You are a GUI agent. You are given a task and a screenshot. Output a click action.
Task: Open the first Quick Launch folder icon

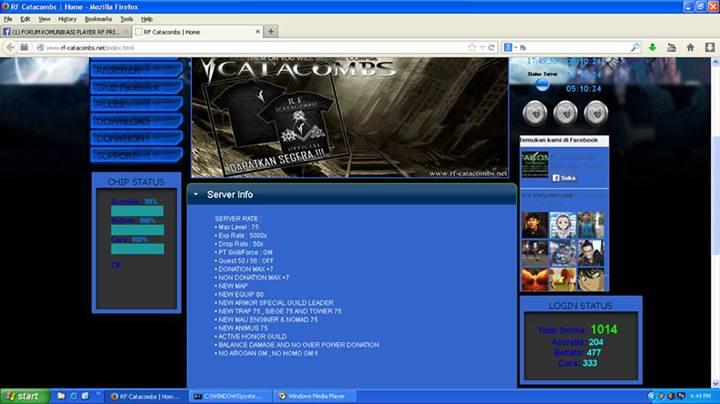pyautogui.click(x=61, y=396)
